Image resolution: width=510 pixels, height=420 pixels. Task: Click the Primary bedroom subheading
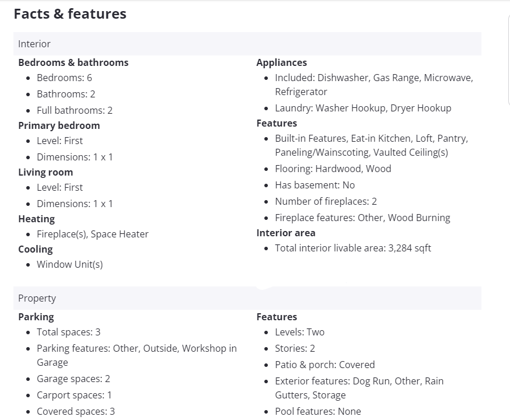point(59,125)
